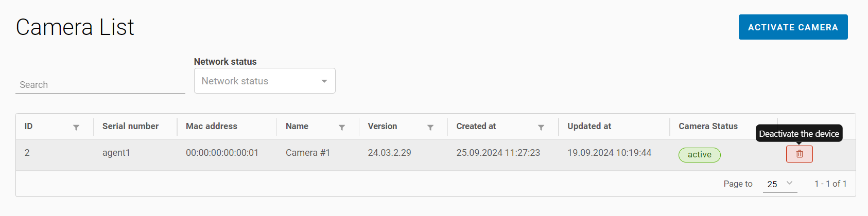This screenshot has width=868, height=216.
Task: Open the page size dropdown showing 25
Action: (779, 184)
